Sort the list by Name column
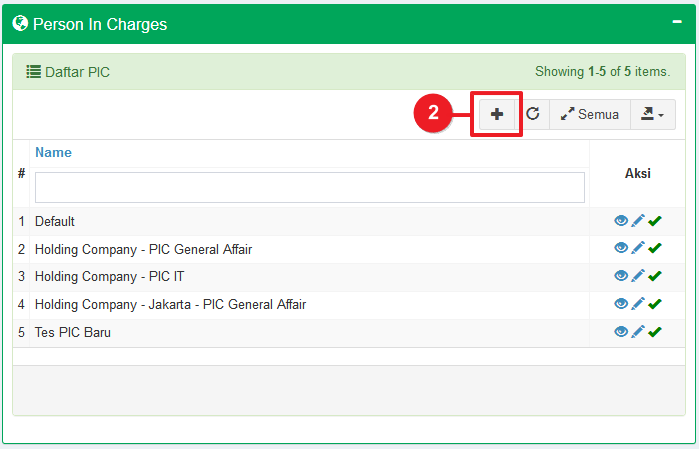The height and width of the screenshot is (449, 699). tap(53, 153)
